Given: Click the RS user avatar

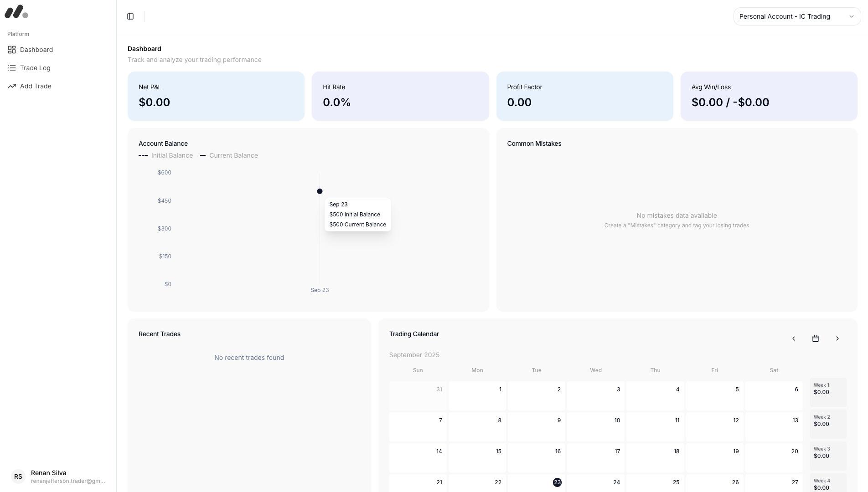Looking at the screenshot, I should 18,477.
